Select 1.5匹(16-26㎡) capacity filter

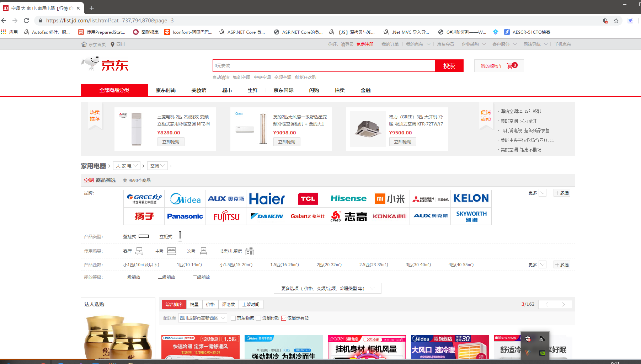pyautogui.click(x=284, y=265)
